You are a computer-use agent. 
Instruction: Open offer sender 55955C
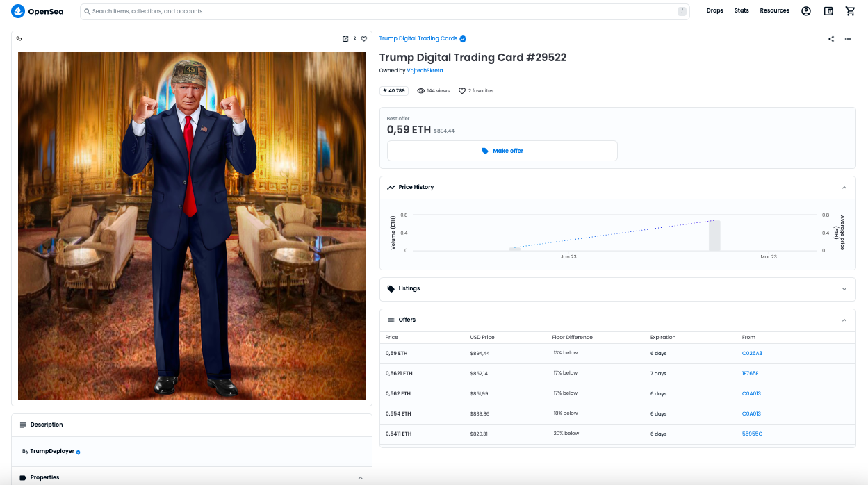[752, 434]
